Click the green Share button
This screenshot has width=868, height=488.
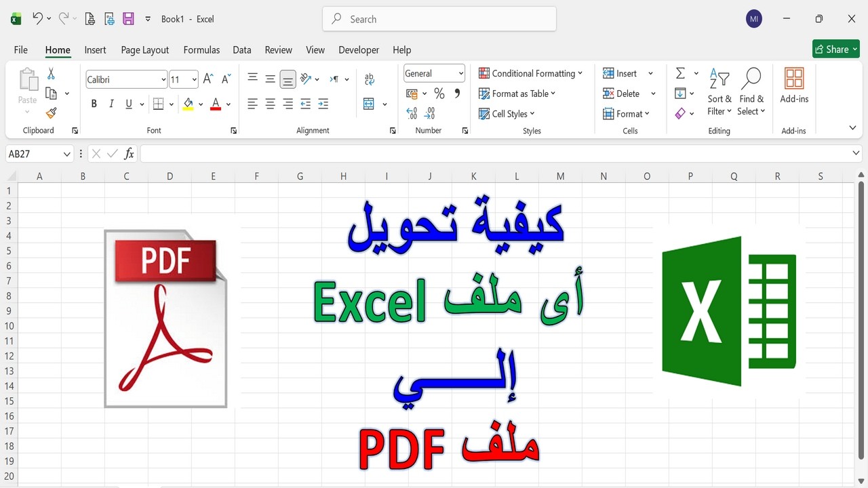coord(836,49)
